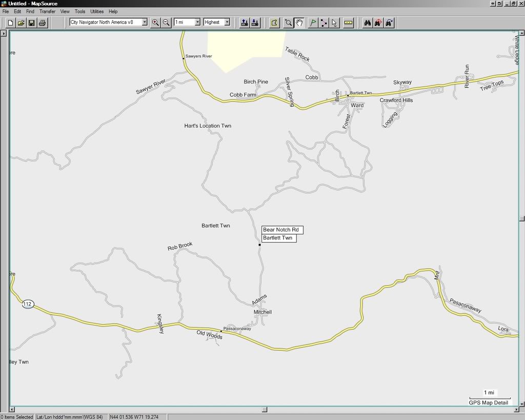Click the Save document icon
Image resolution: width=525 pixels, height=420 pixels.
pos(32,22)
